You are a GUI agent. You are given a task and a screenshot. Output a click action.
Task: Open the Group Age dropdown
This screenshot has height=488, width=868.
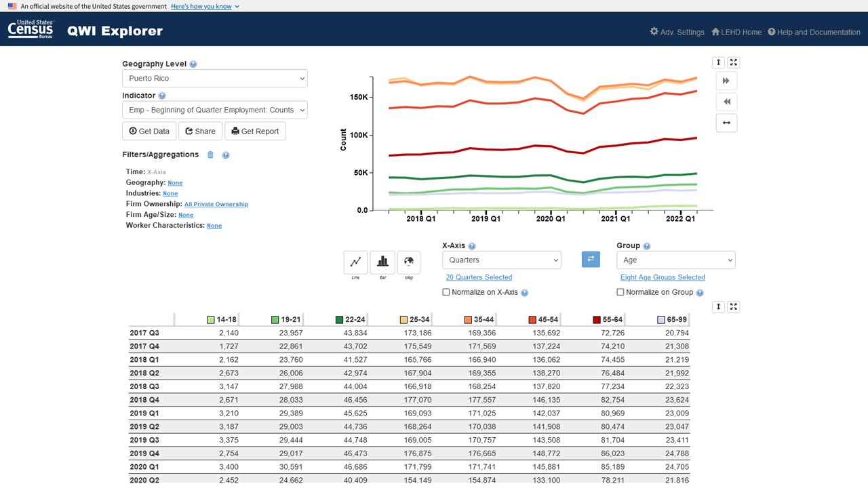675,260
